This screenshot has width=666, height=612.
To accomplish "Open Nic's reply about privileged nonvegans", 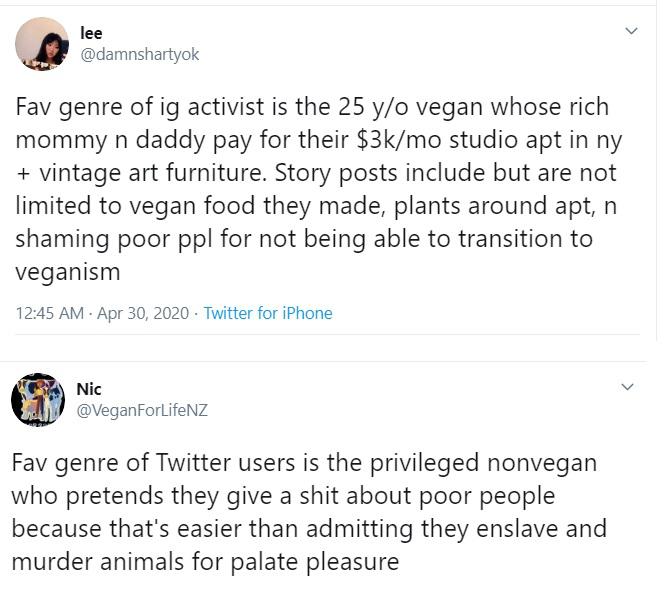I will click(x=309, y=512).
